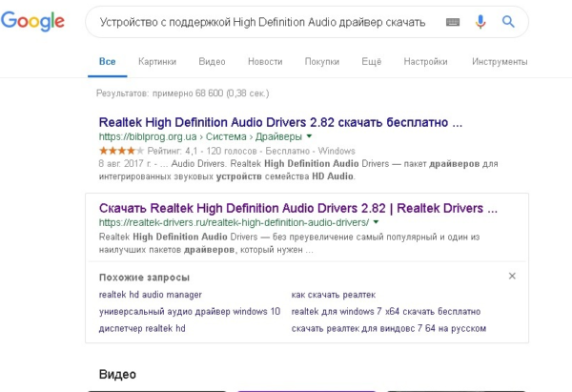Search related realtek для windows 7 x64 скачать бесплатно
Screen dimensions: 572x392
coord(386,311)
